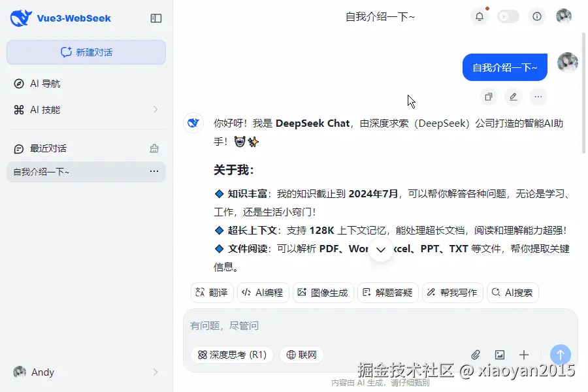
Task: Choose the 翻译 quick action
Action: click(212, 293)
